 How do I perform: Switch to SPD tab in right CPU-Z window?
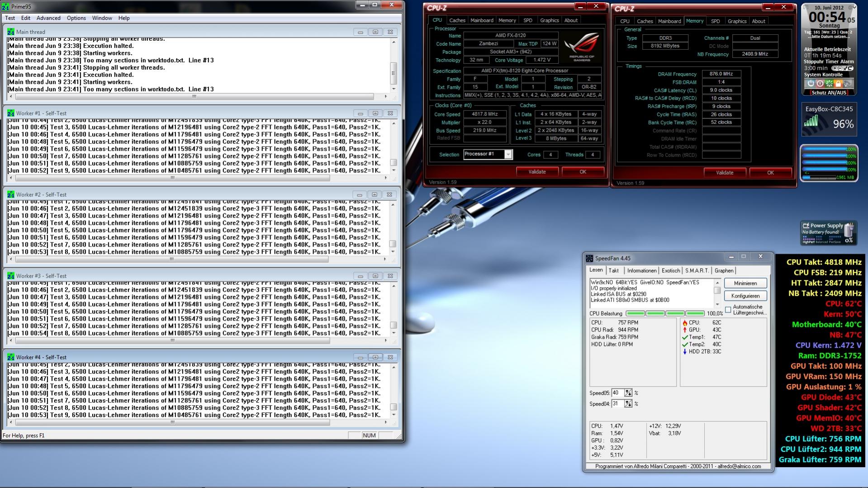715,21
